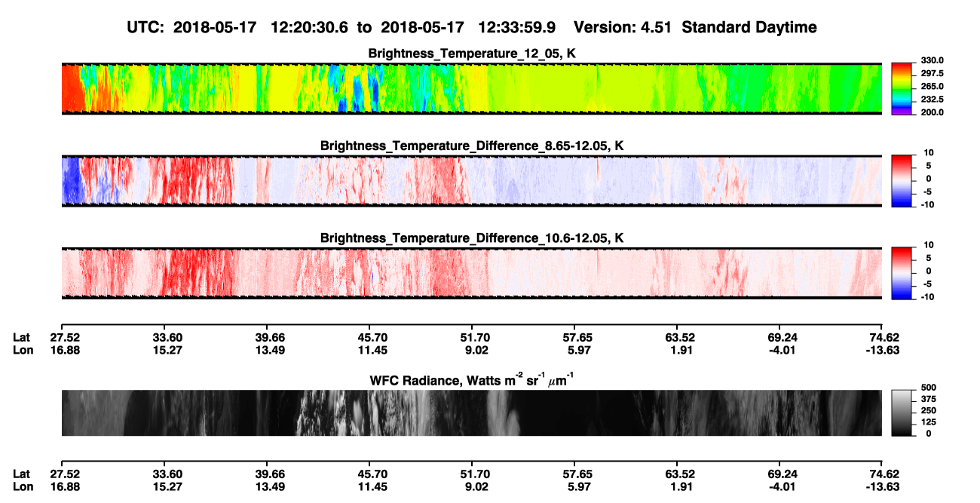Click the grayscale colorbar for WFC Radiance
The width and height of the screenshot is (980, 503).
(x=902, y=413)
